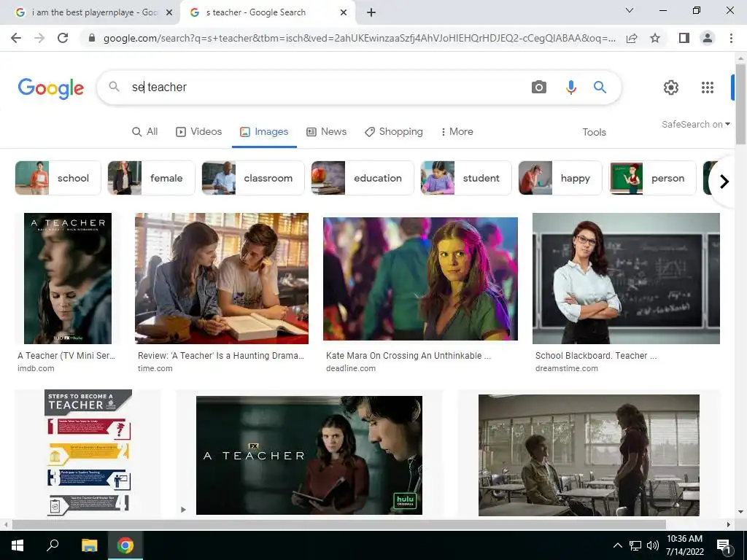Open the Tools filter button
Image resolution: width=747 pixels, height=560 pixels.
[x=594, y=133]
